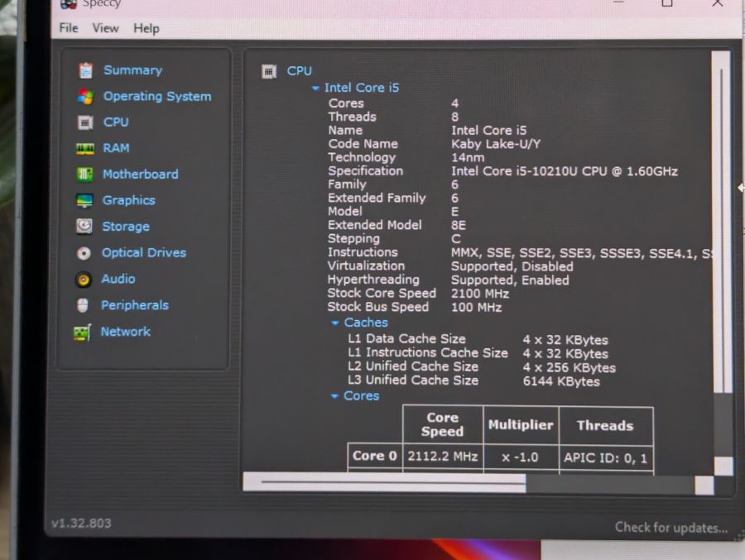Click the Virtualization value Supported, Disabled
Viewport: 745px width, 560px height.
point(512,266)
